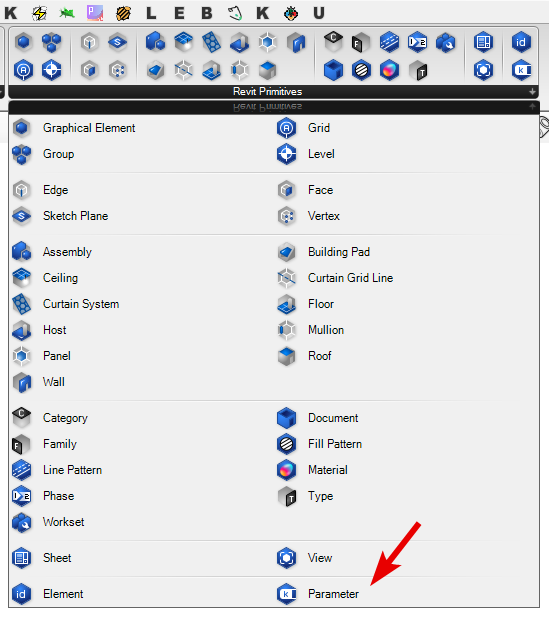This screenshot has width=549, height=618.
Task: Click the Sheet icon in the toolbar
Action: [x=483, y=42]
